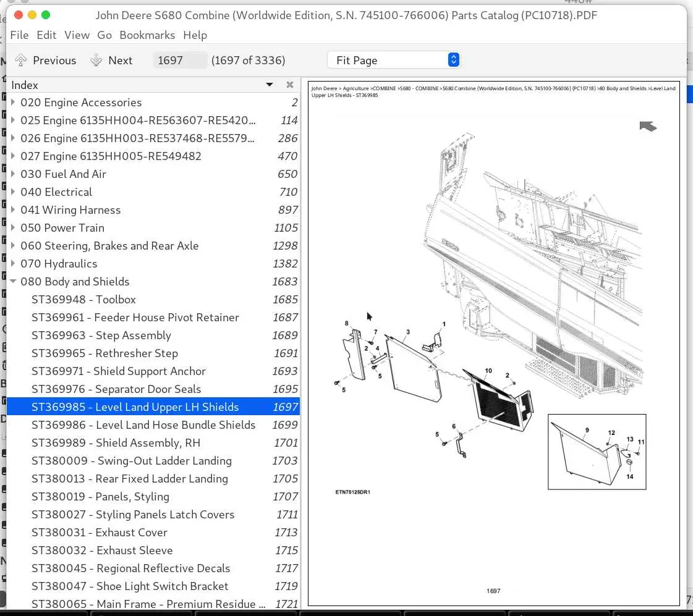Select ST369965 - Rethresher Step entry
The height and width of the screenshot is (616, 693).
pos(153,353)
